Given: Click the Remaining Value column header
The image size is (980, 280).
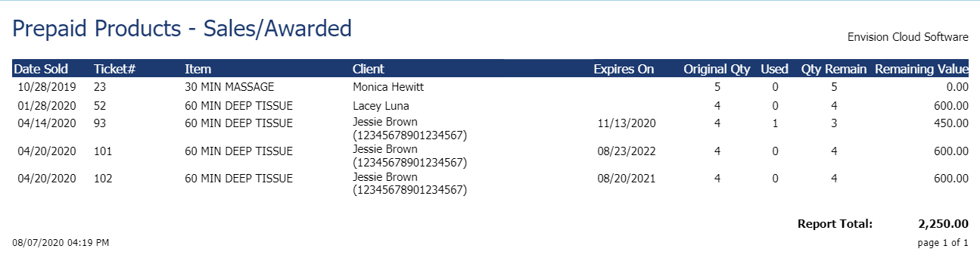Looking at the screenshot, I should 922,69.
